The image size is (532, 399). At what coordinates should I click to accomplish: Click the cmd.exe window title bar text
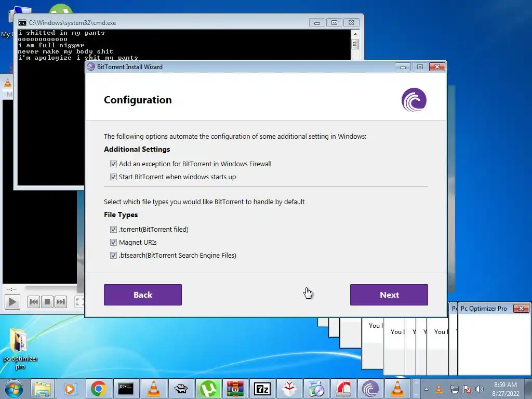coord(72,23)
